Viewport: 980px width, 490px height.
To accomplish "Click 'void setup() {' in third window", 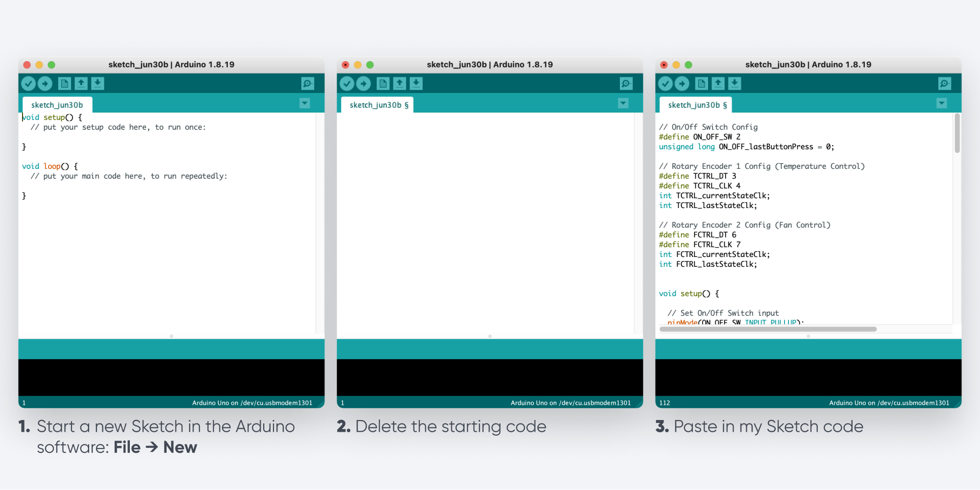I will pos(689,294).
